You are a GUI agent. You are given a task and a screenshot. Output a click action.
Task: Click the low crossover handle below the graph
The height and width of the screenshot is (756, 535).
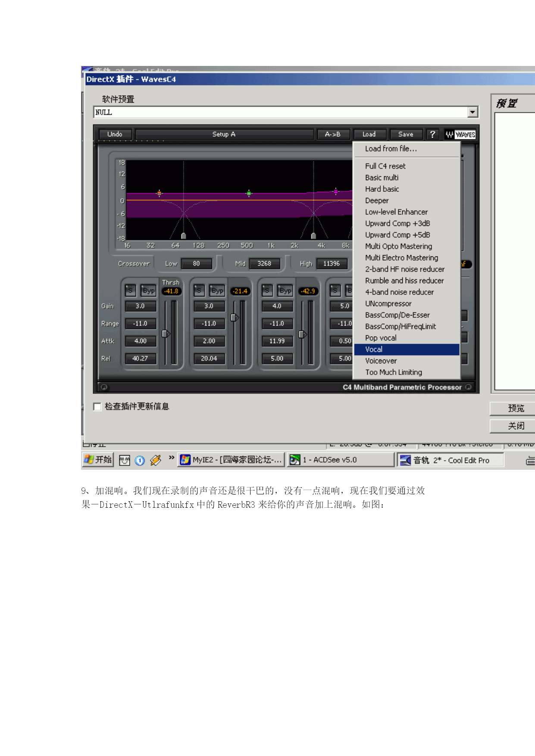click(184, 236)
